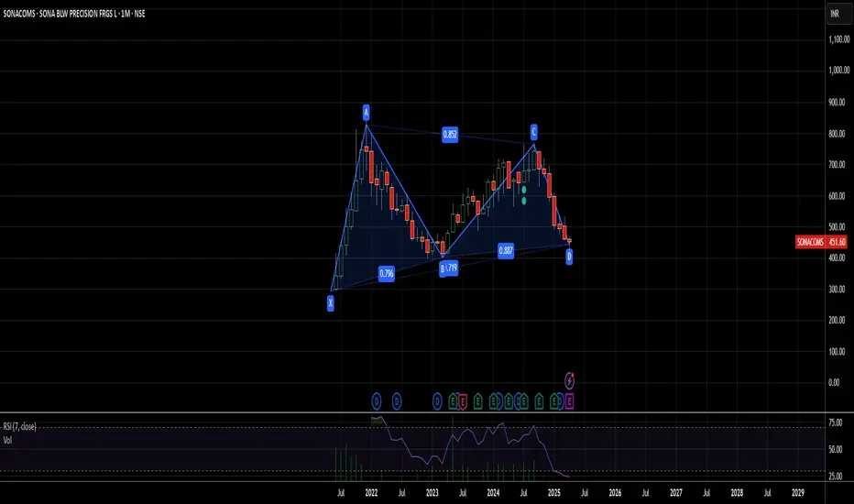This screenshot has width=854, height=504.
Task: Click the 2024 time axis label
Action: coord(493,493)
